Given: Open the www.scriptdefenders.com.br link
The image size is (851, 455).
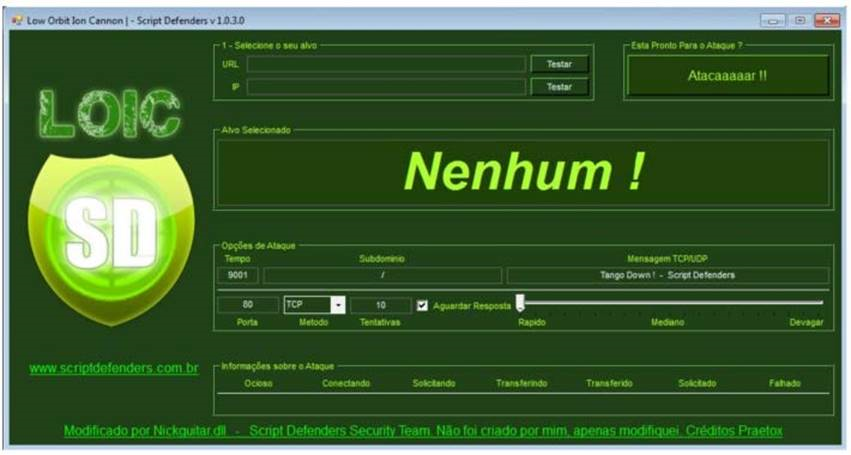Looking at the screenshot, I should point(114,368).
